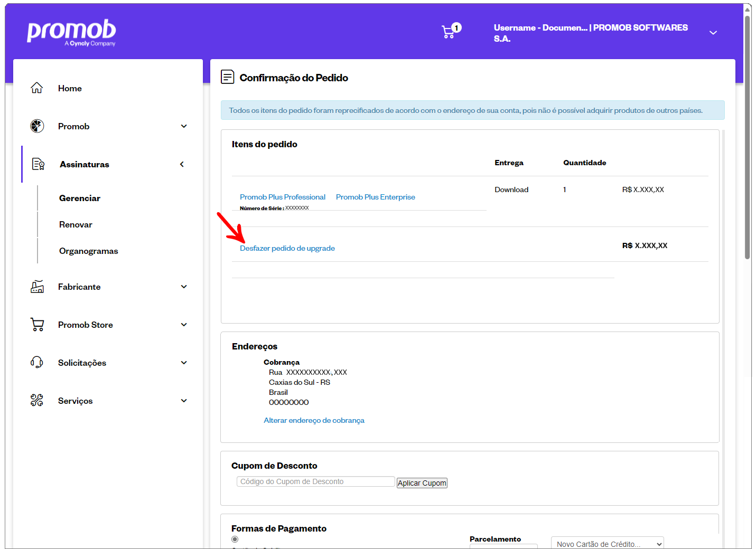Click the Promob sidebar globe icon

point(37,126)
